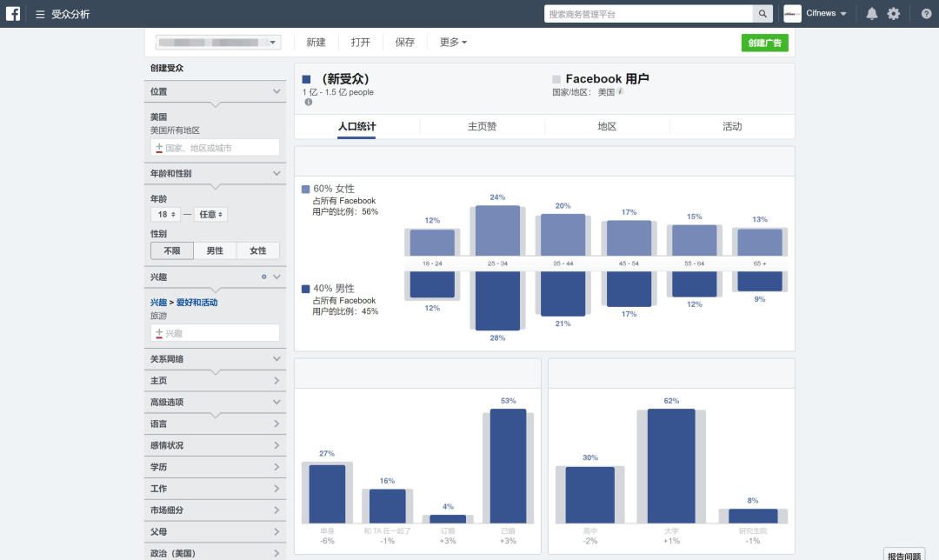939x560 pixels.
Task: Select 男性 gender option
Action: click(215, 250)
